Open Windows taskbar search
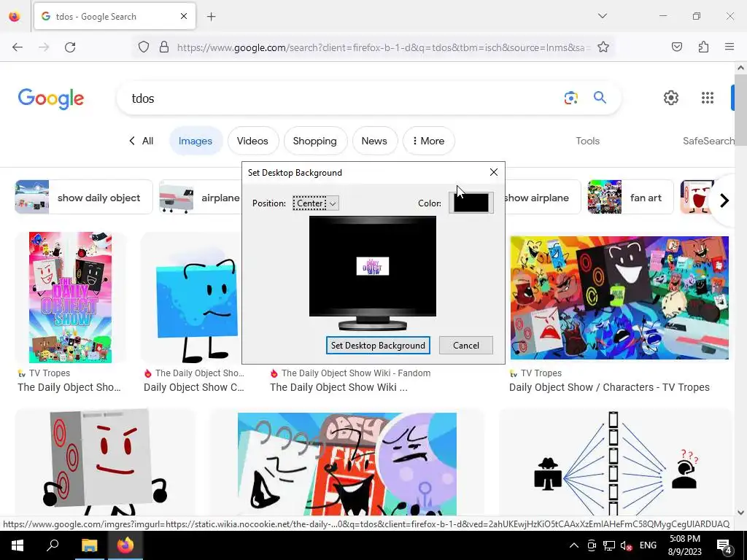The height and width of the screenshot is (560, 747). point(53,545)
